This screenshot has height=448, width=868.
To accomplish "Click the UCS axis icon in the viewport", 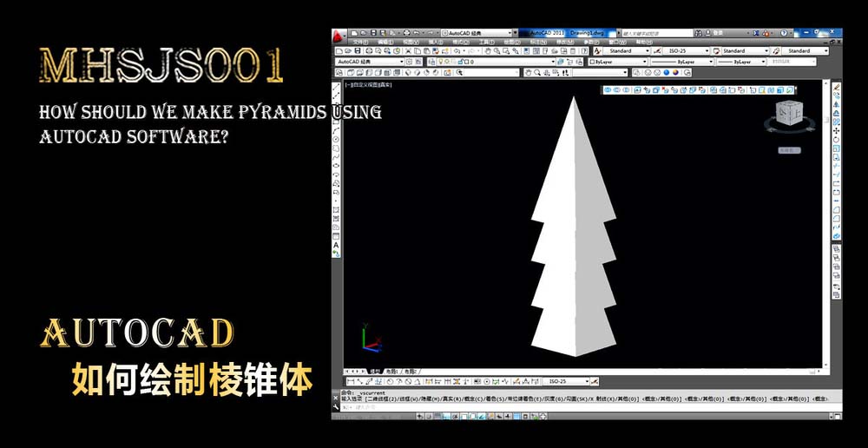I will click(x=371, y=338).
